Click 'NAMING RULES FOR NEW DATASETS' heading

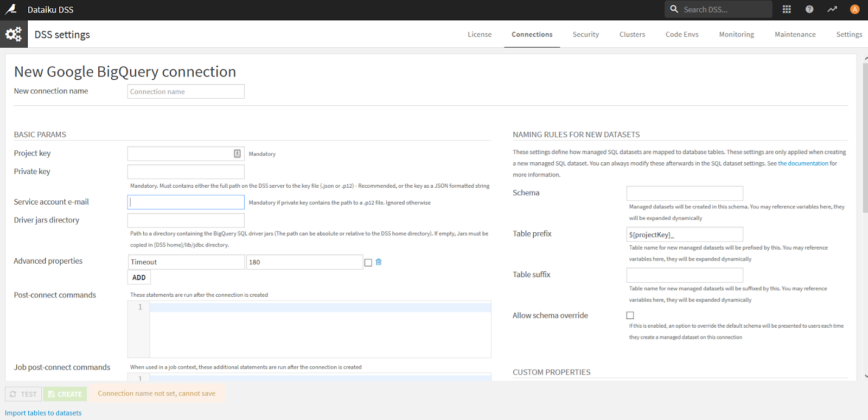576,135
